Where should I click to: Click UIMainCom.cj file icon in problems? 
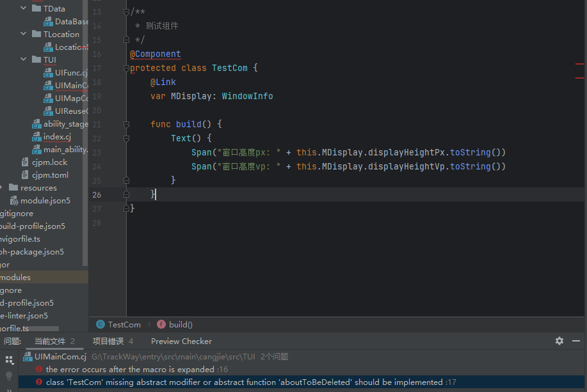point(28,356)
